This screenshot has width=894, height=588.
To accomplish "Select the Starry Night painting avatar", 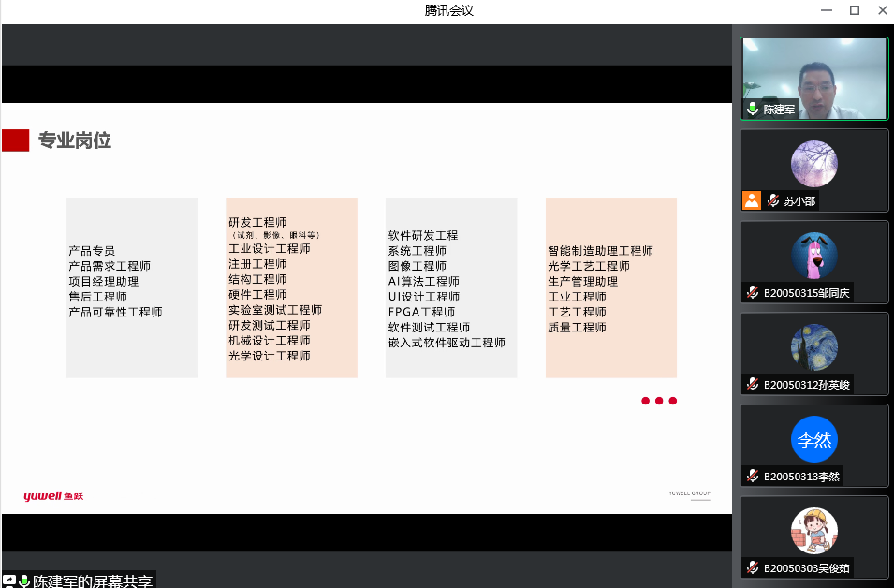I will [813, 346].
